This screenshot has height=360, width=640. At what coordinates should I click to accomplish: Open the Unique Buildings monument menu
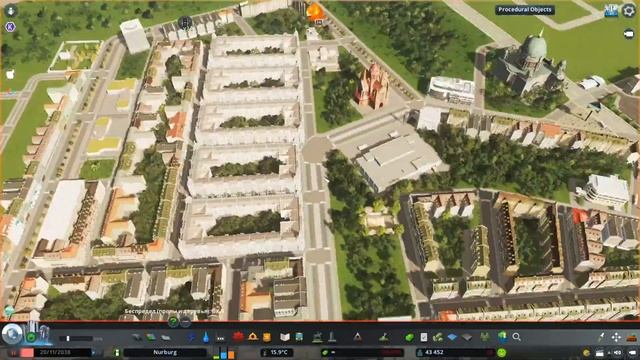point(332,337)
